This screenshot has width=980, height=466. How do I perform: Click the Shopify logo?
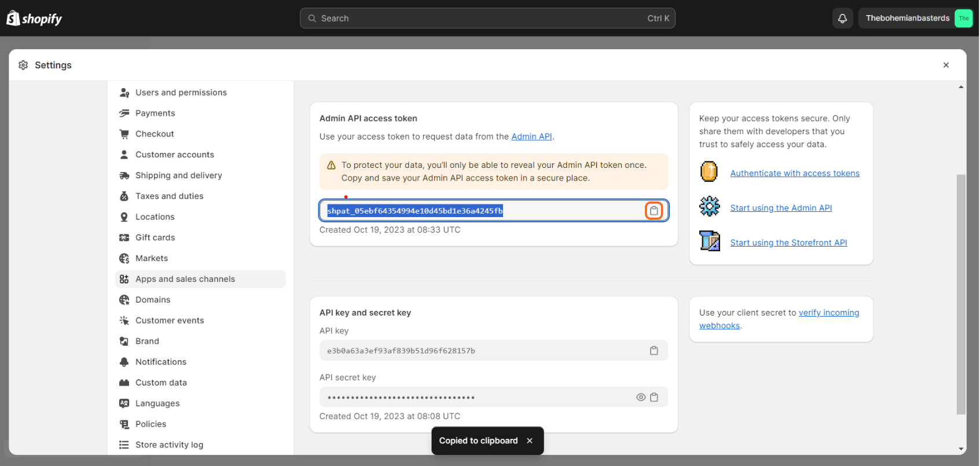34,19
